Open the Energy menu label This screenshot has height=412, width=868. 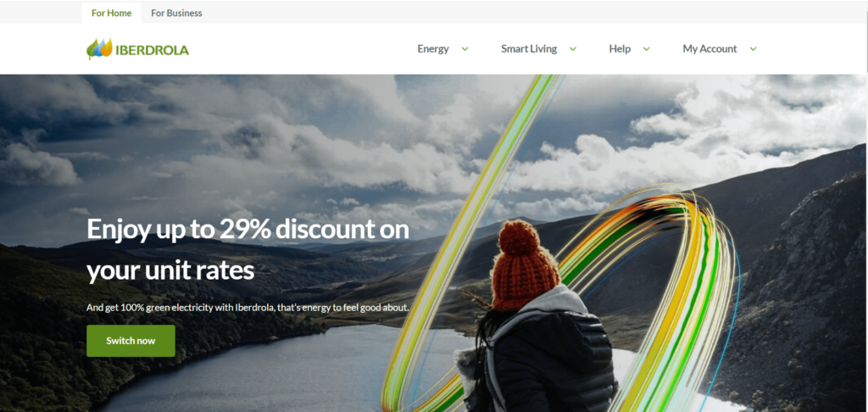[x=433, y=48]
